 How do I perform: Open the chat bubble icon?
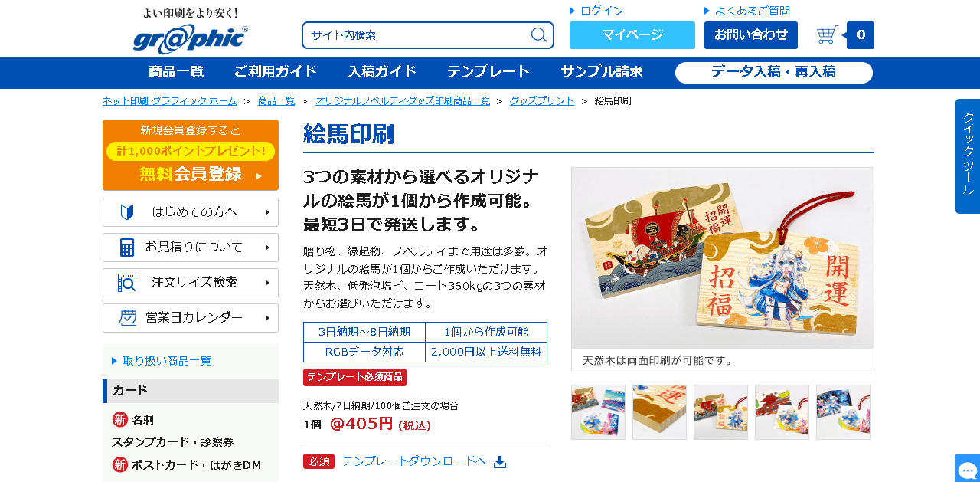click(x=968, y=469)
